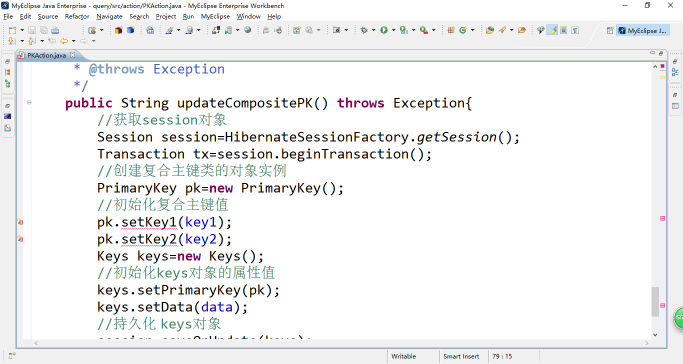This screenshot has width=683, height=364.
Task: Open the MyEclipse menu
Action: point(215,17)
